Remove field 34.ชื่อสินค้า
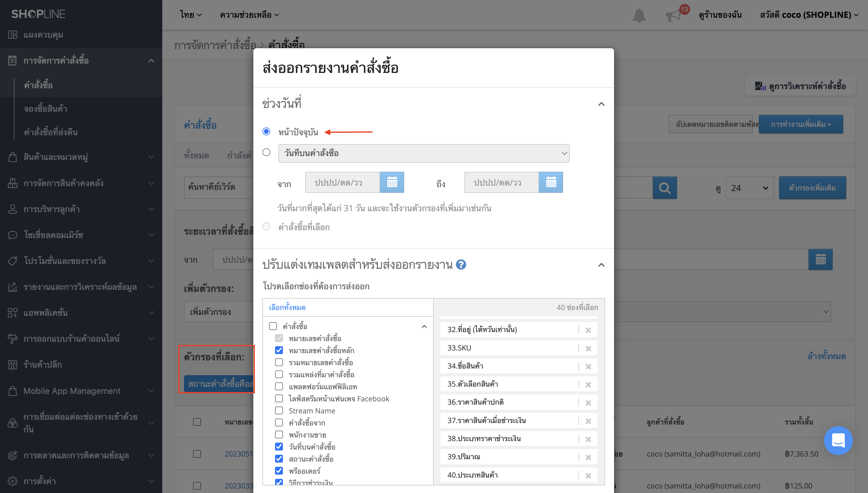868x493 pixels. (588, 366)
